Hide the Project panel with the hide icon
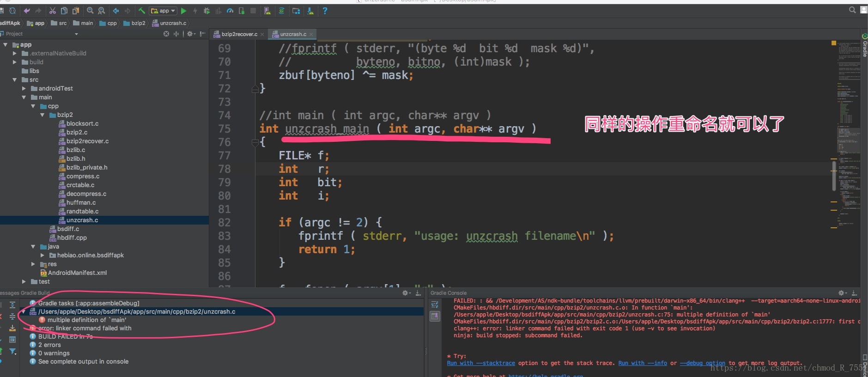This screenshot has width=868, height=377. click(202, 34)
